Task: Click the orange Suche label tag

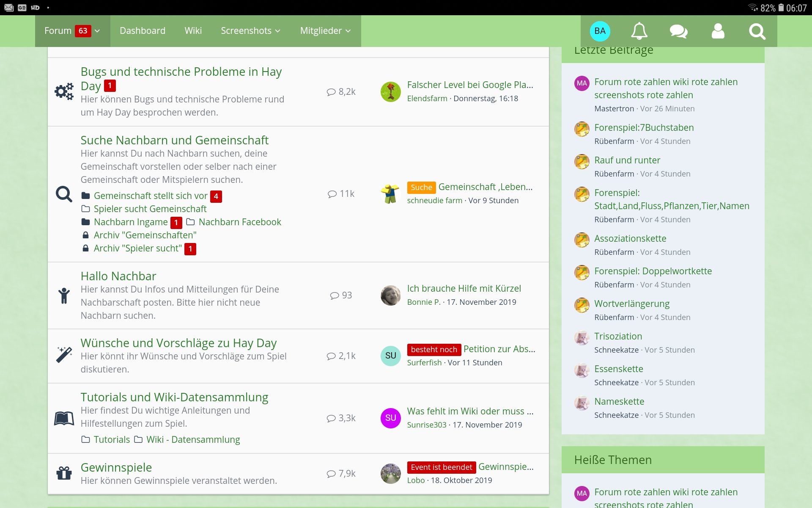Action: pos(421,187)
